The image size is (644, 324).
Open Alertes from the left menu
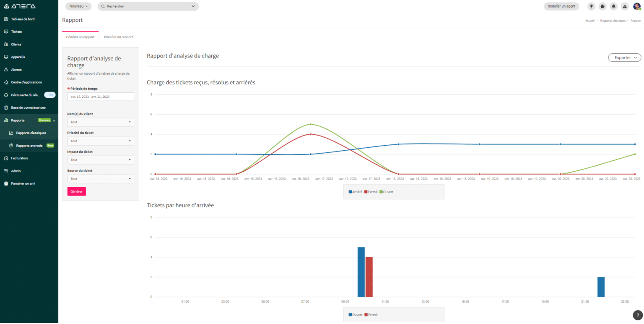point(16,70)
